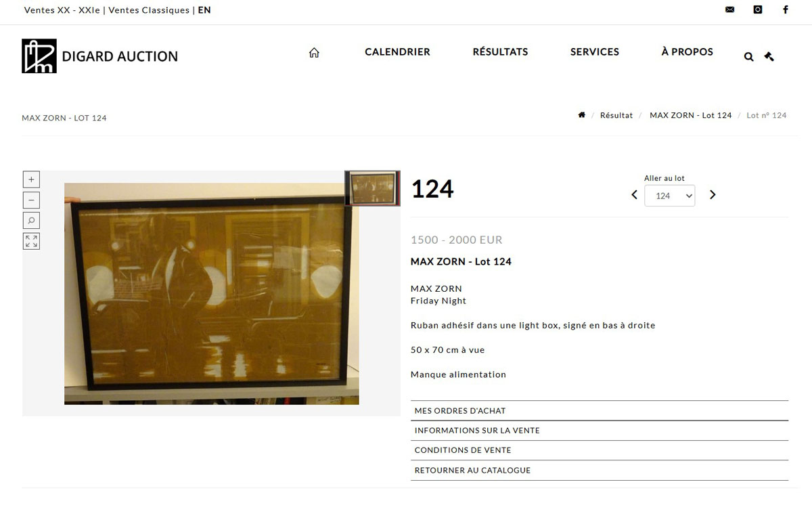
Task: Open the search magnifier icon
Action: point(748,57)
